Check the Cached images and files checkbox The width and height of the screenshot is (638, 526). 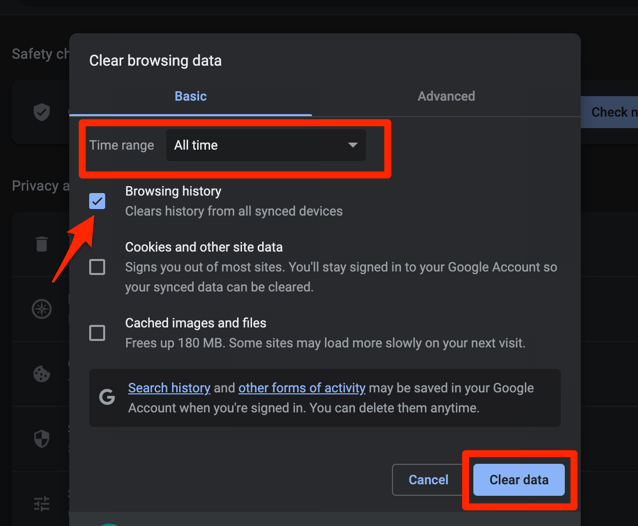click(x=97, y=333)
